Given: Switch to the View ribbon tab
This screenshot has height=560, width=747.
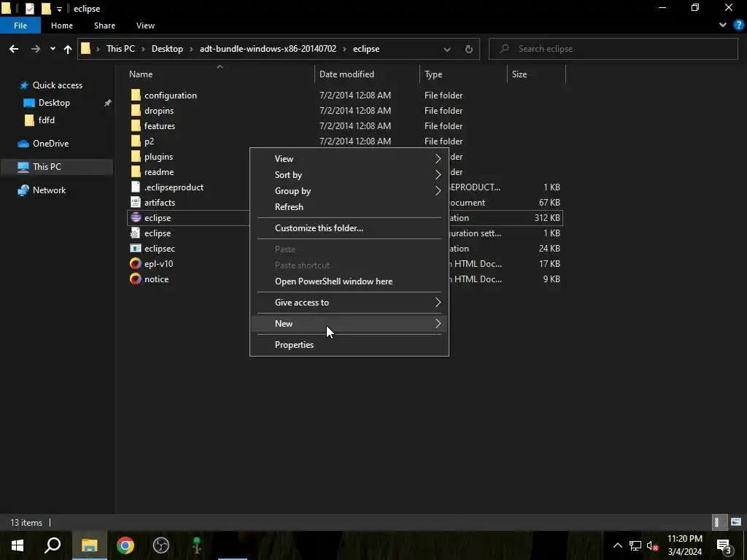Looking at the screenshot, I should [x=145, y=26].
